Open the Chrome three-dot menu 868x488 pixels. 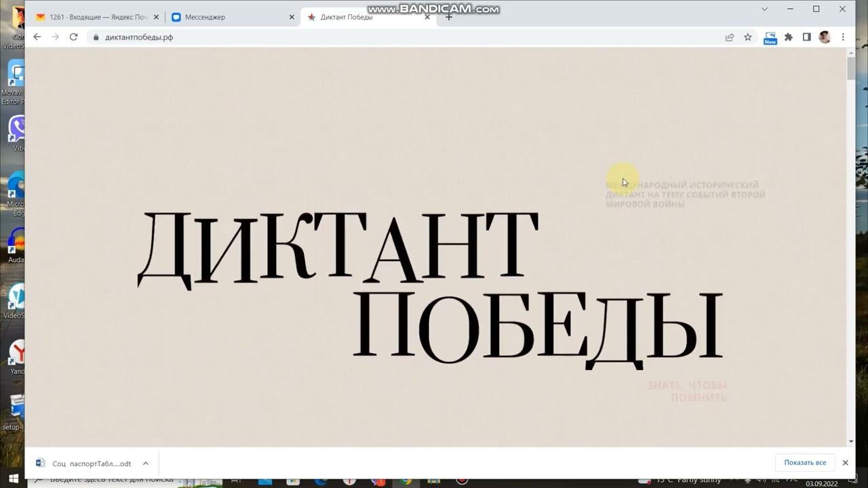coord(843,37)
